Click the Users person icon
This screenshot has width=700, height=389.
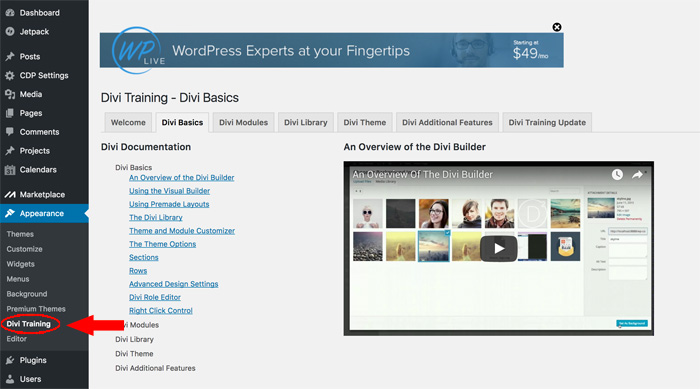coord(10,379)
